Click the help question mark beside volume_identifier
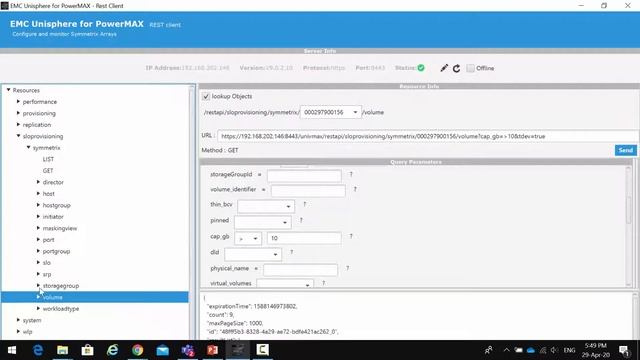This screenshot has width=640, height=360. pyautogui.click(x=355, y=189)
